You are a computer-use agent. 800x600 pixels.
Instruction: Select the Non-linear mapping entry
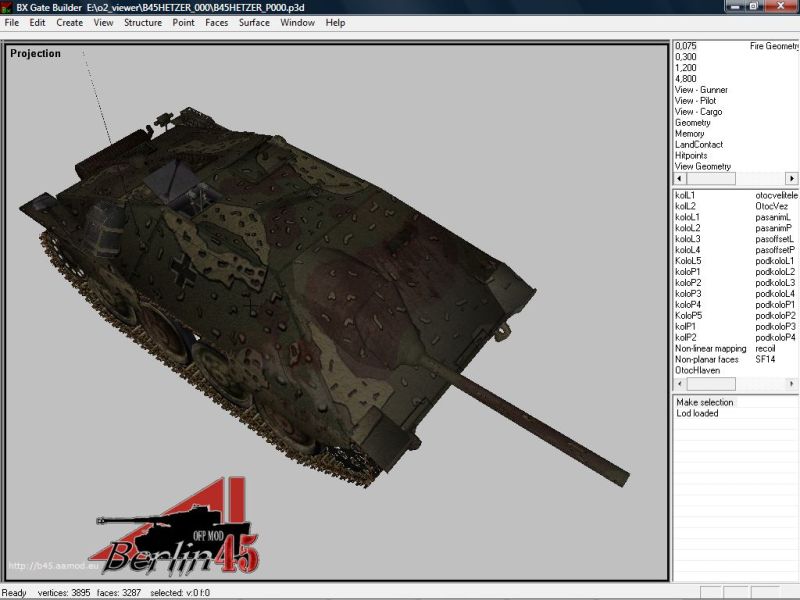click(711, 348)
